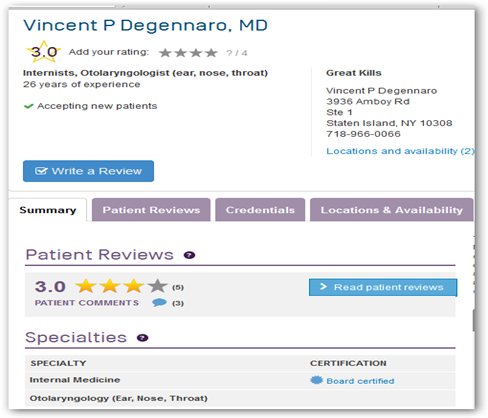The width and height of the screenshot is (488, 418).
Task: Open Patient Reviews help question-mark icon
Action: [x=189, y=255]
